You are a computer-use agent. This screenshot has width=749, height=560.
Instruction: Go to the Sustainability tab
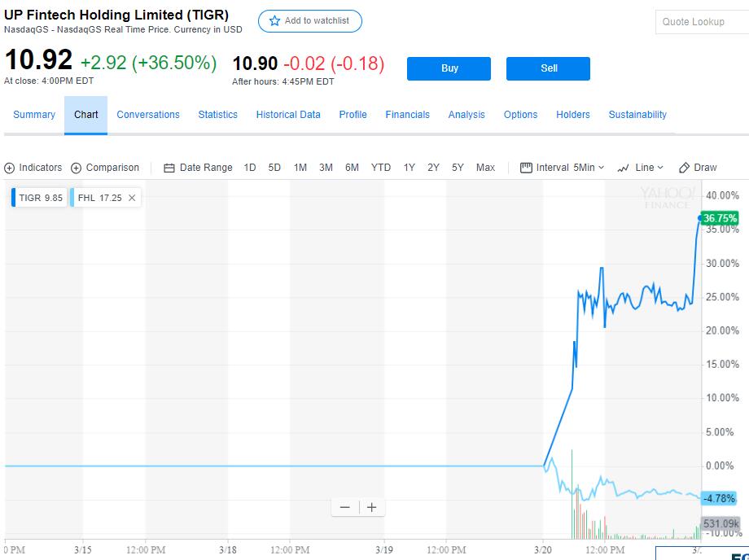[637, 115]
